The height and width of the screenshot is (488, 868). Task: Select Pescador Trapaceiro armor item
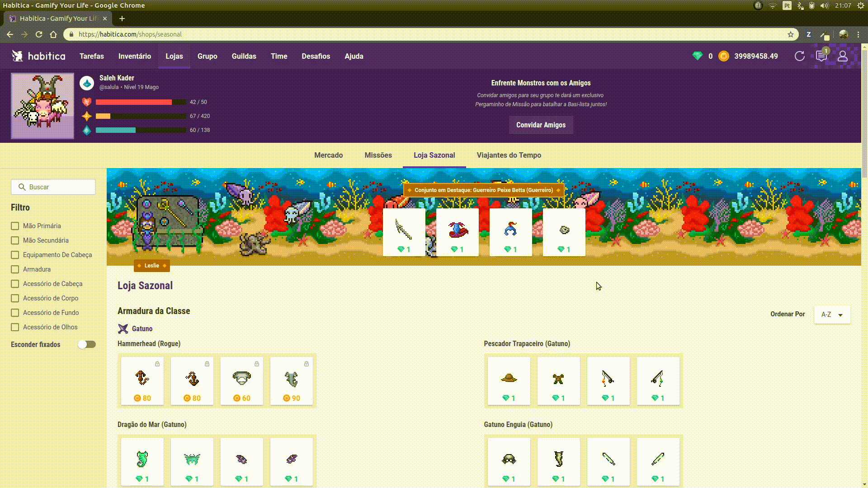559,381
